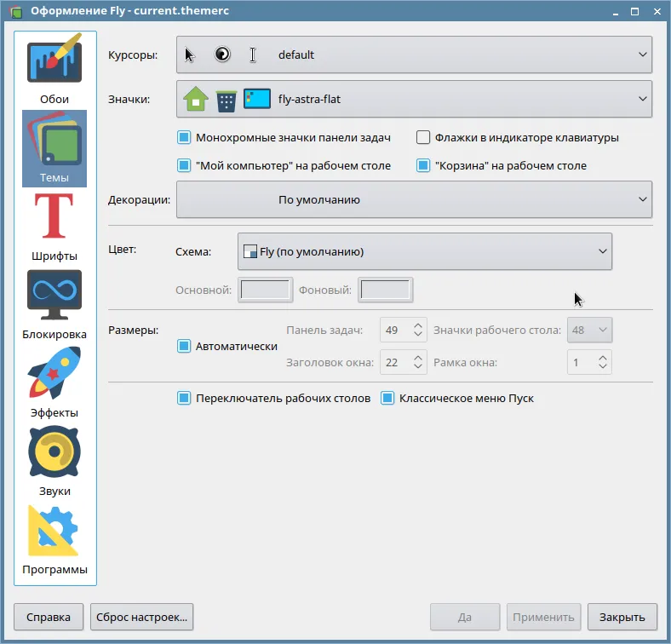Screen dimensions: 671x644
Task: Increase the Панель задач size value
Action: point(418,326)
